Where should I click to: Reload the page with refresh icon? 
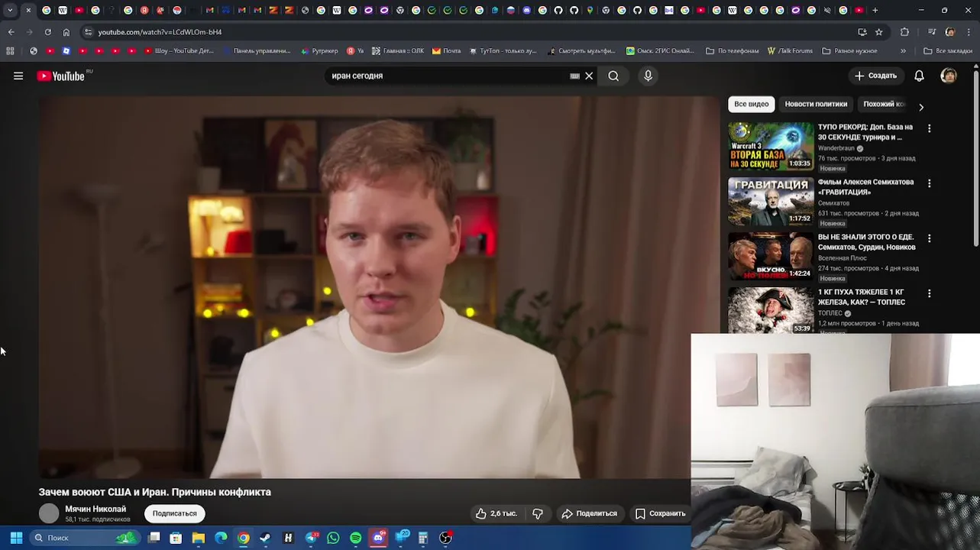coord(47,32)
